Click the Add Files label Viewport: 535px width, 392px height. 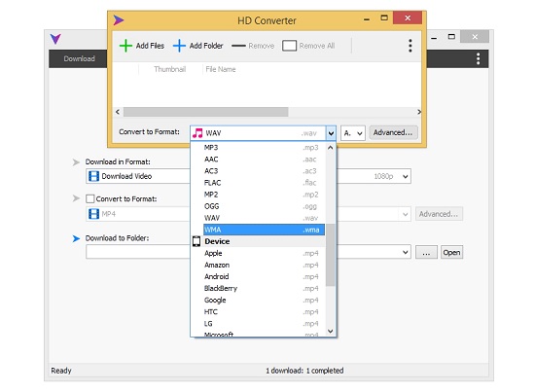point(150,46)
